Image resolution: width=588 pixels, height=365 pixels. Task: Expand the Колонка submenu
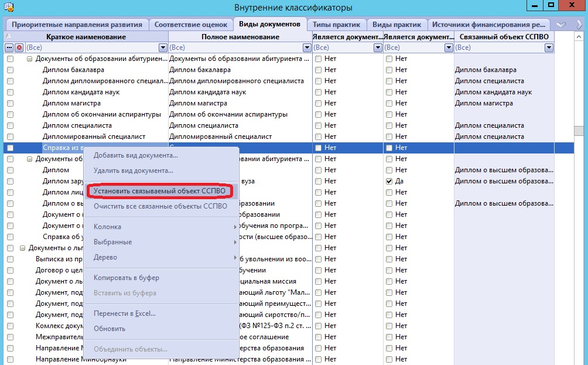pos(162,227)
